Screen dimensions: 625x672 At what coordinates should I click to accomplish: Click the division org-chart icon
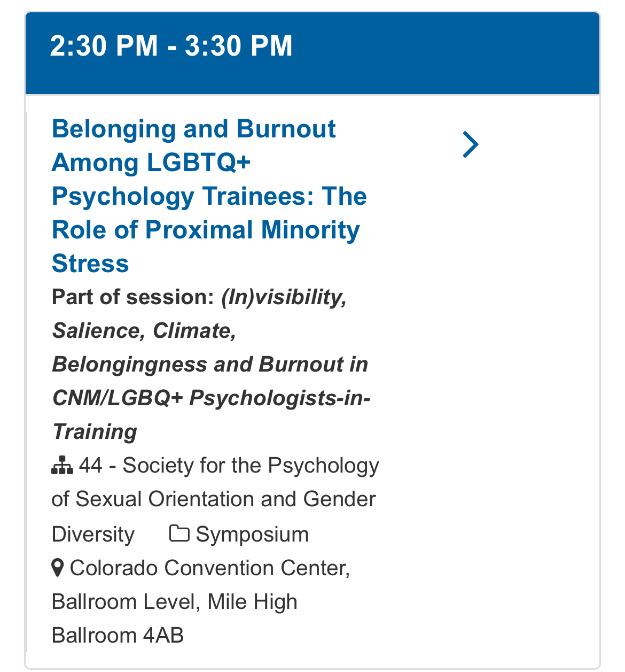(62, 466)
